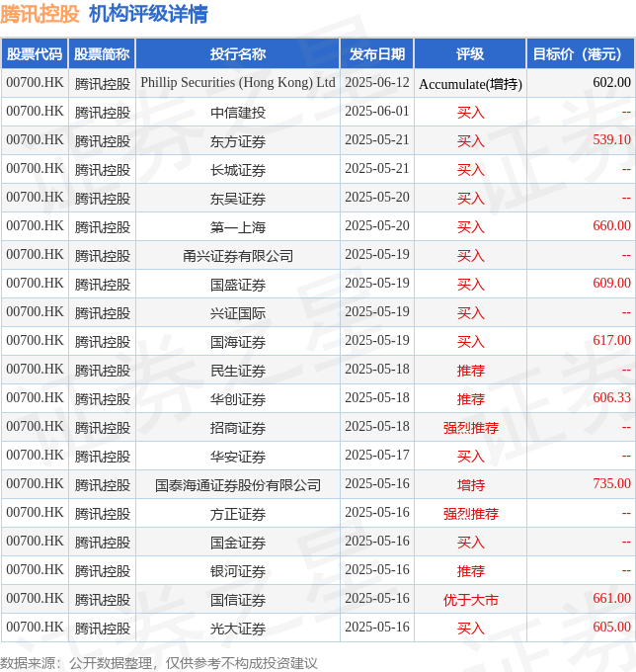Select the 华安证券 broker cell

tap(238, 457)
